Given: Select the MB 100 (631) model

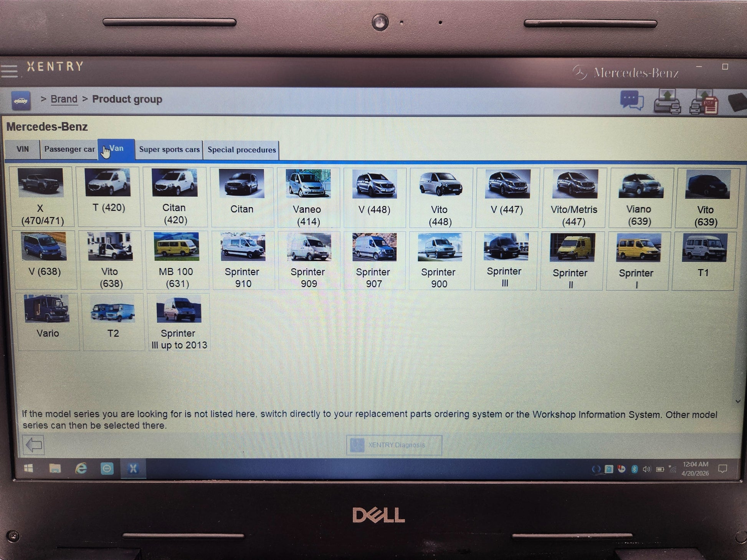Looking at the screenshot, I should click(x=177, y=260).
